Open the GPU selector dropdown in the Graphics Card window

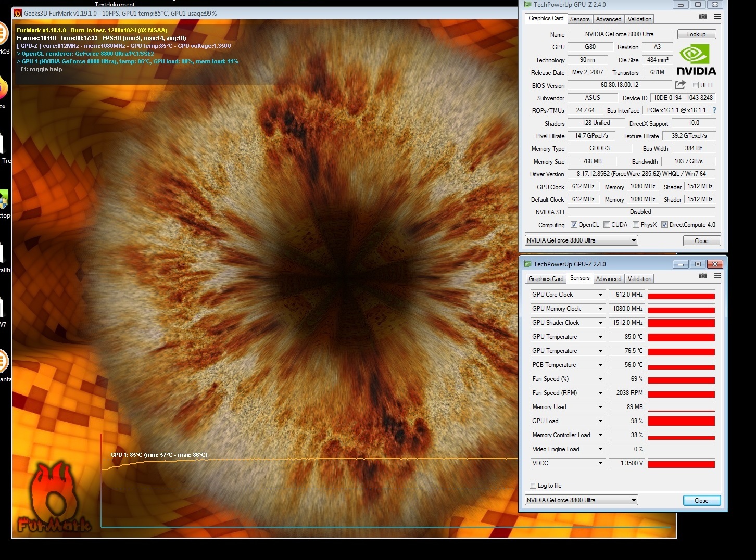coord(582,240)
